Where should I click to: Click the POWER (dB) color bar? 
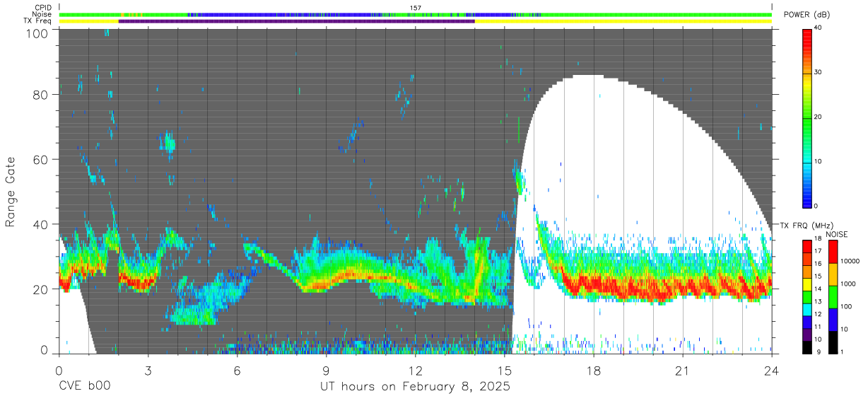(x=808, y=117)
